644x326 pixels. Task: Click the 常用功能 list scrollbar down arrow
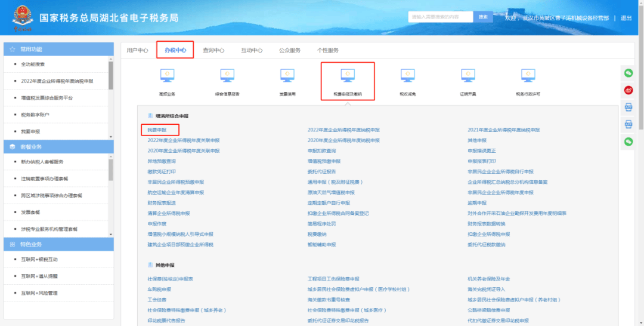111,137
